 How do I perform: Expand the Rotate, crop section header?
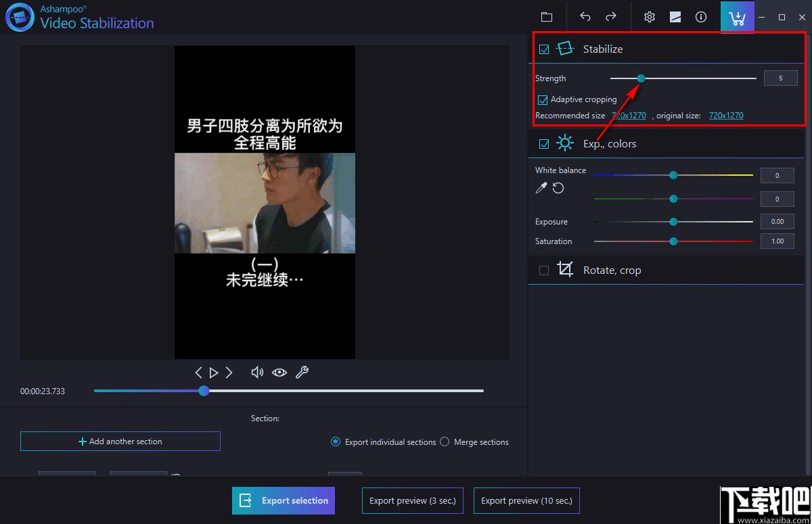[x=667, y=270]
